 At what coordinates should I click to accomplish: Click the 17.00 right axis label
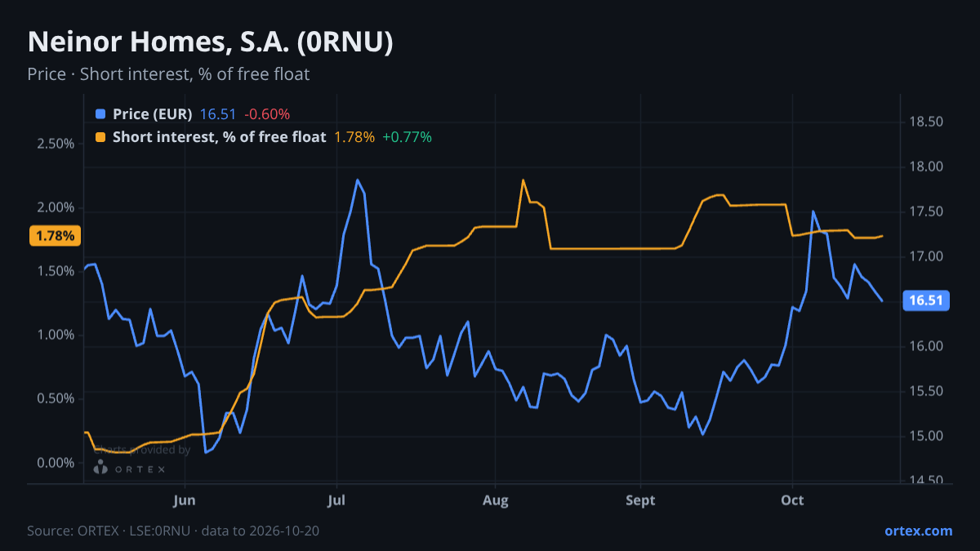[x=926, y=257]
